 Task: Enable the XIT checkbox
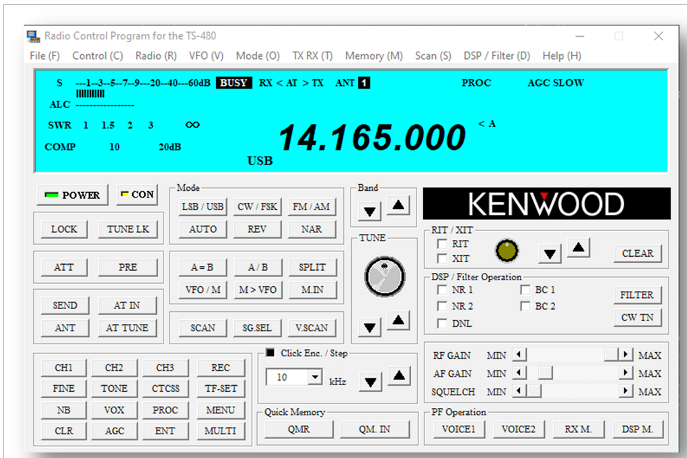point(442,258)
